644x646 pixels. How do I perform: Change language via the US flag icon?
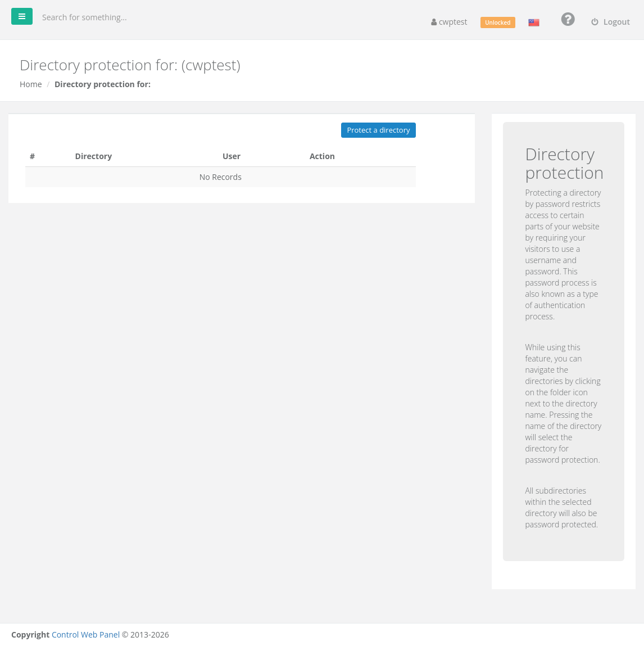(x=534, y=22)
